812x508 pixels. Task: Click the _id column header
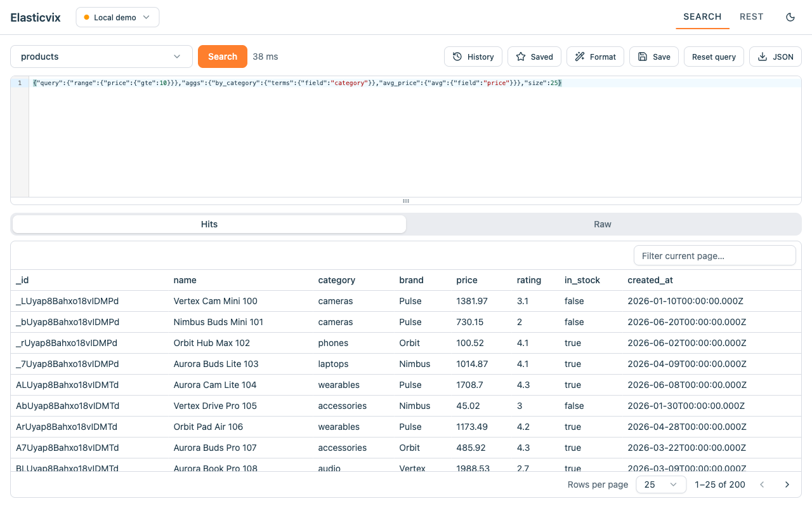22,280
